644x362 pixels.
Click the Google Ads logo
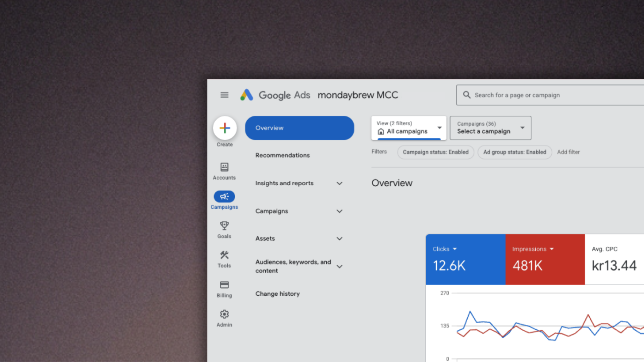(x=247, y=95)
